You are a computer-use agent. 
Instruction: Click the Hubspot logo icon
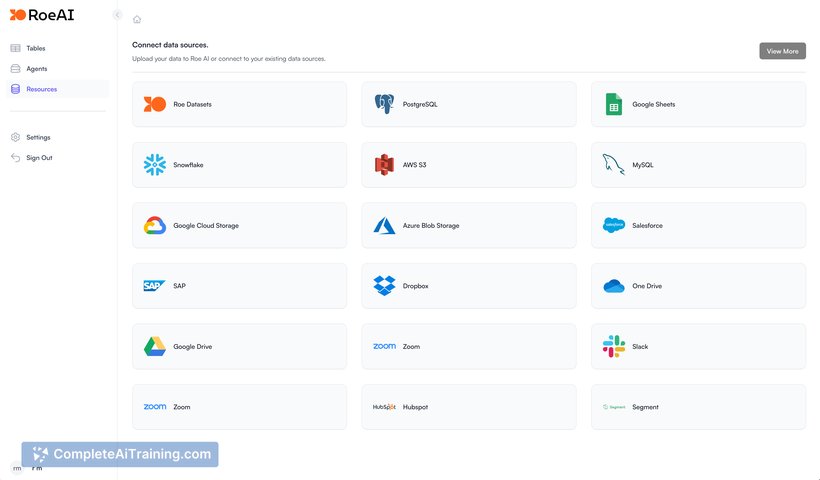pos(384,407)
